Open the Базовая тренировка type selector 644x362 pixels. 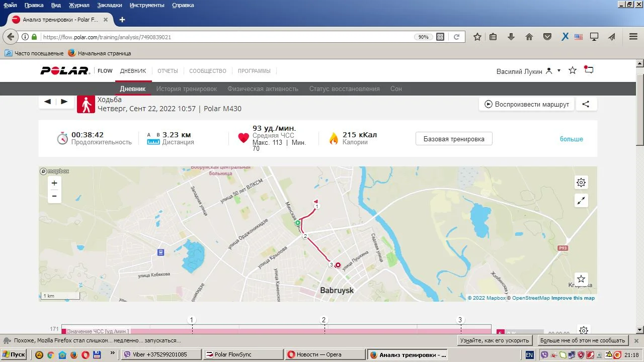(454, 139)
